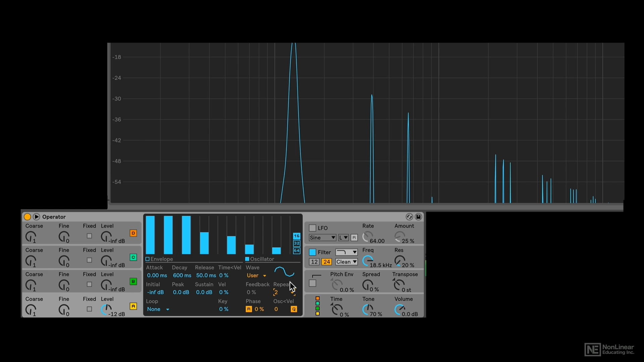The height and width of the screenshot is (362, 644).
Task: Disable the Filter with its blue toggle
Action: [x=312, y=252]
